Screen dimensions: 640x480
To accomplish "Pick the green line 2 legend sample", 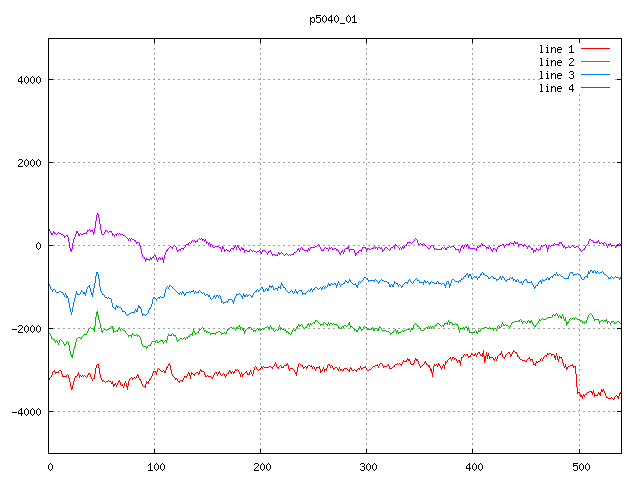I will pyautogui.click(x=595, y=62).
